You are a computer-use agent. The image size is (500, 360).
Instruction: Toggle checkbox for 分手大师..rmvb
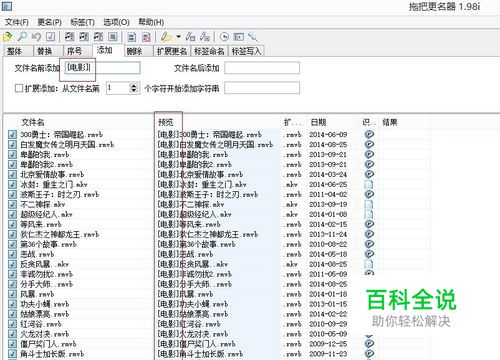pyautogui.click(x=12, y=284)
